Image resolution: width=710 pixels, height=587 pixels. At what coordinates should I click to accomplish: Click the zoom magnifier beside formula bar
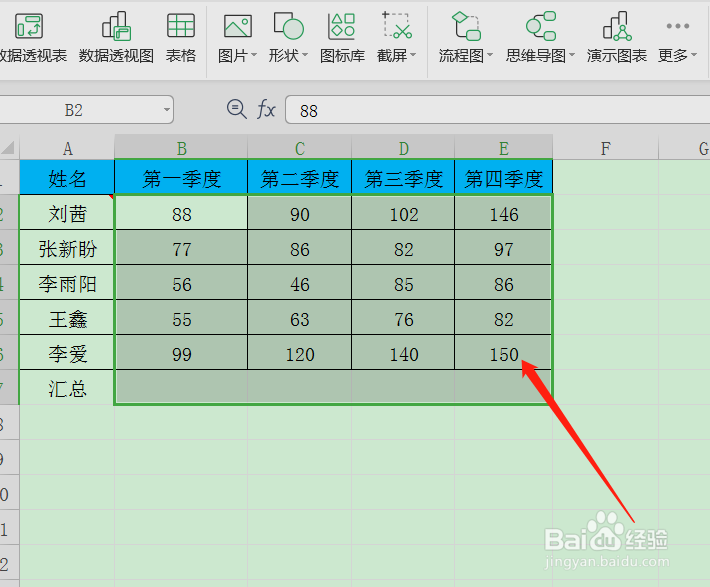[x=236, y=110]
